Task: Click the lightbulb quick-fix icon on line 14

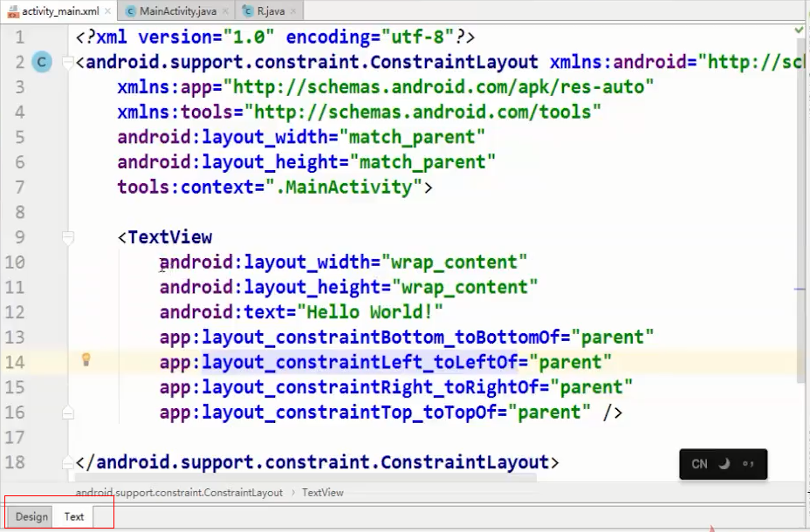Action: pyautogui.click(x=86, y=359)
